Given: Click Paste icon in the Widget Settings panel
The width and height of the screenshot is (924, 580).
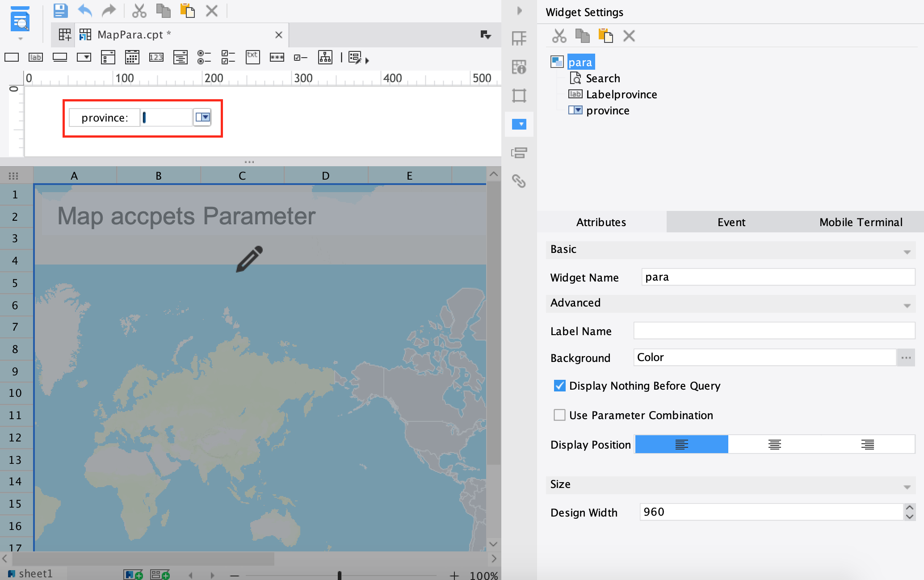Looking at the screenshot, I should pos(605,36).
